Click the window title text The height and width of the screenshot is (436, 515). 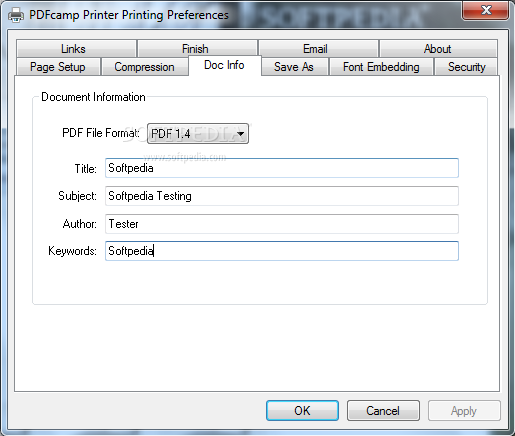pos(129,15)
